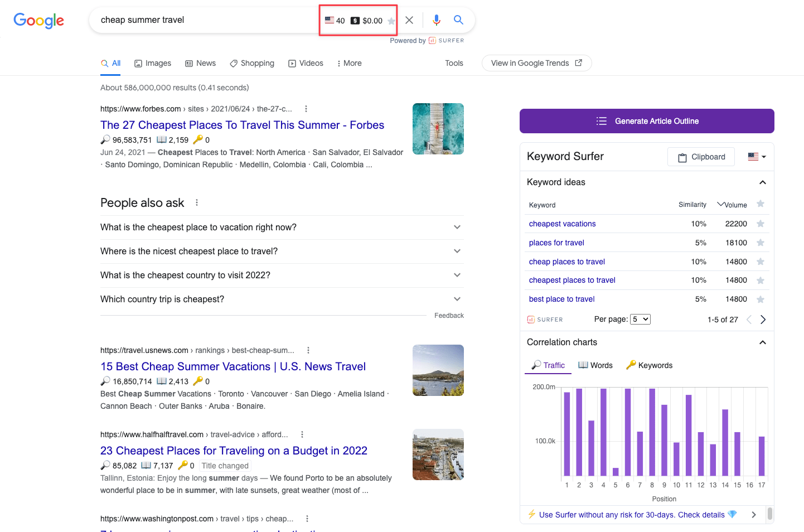Open the People also ask options menu
Image resolution: width=804 pixels, height=532 pixels.
click(197, 202)
